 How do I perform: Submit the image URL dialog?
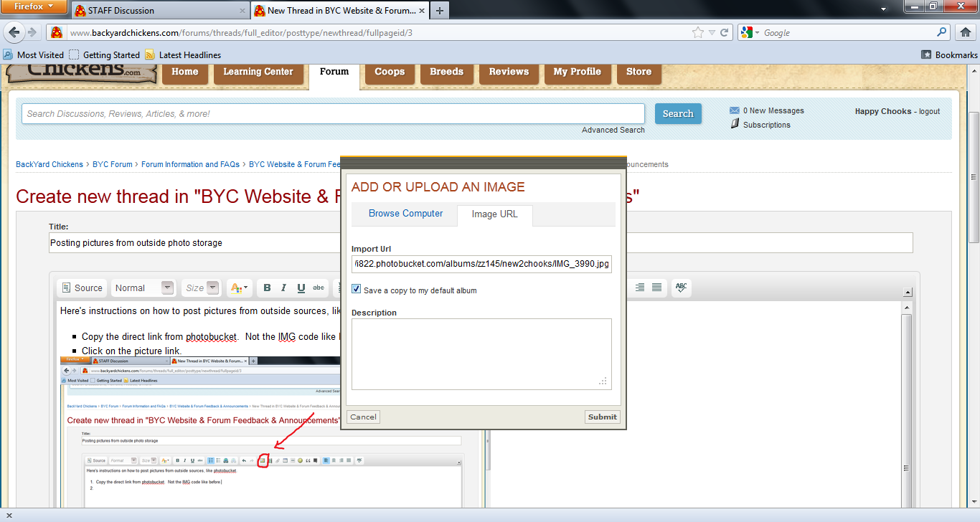pyautogui.click(x=602, y=417)
